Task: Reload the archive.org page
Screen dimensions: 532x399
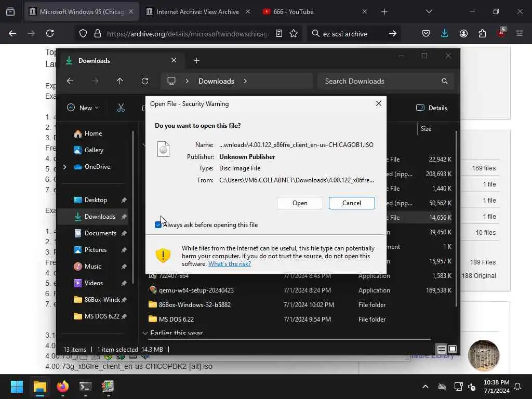Action: (x=50, y=34)
